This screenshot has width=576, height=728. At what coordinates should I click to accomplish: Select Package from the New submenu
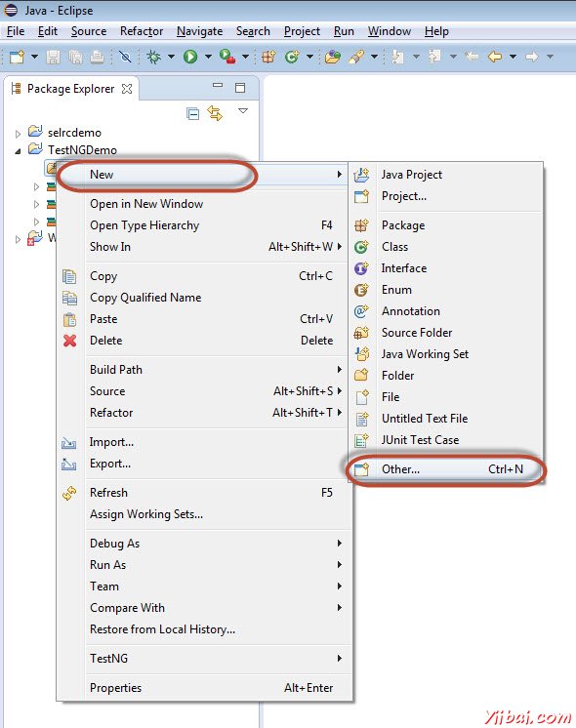(x=446, y=225)
